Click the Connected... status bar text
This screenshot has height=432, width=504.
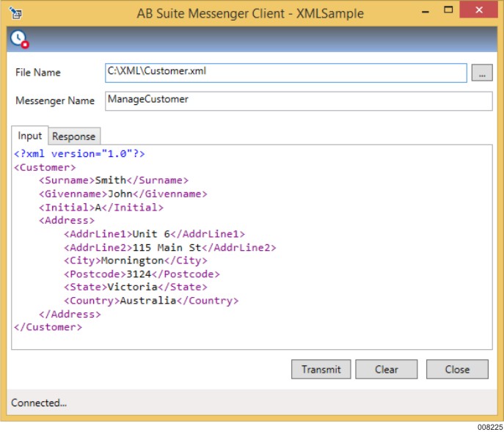[39, 403]
